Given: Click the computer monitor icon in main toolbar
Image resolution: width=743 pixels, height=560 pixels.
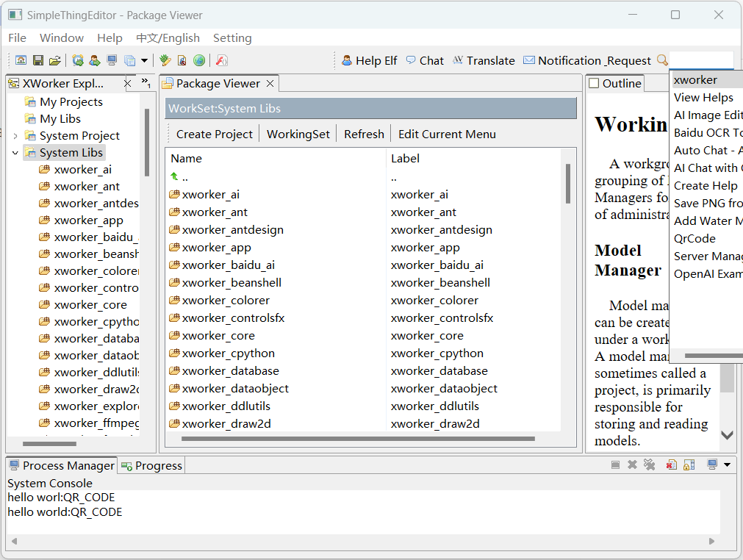Looking at the screenshot, I should click(112, 60).
